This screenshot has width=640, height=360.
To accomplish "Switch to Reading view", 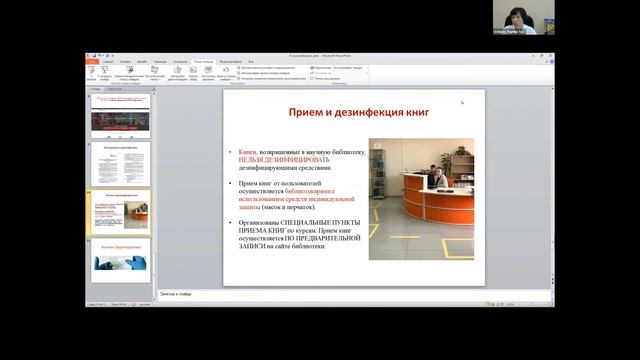I will (498, 304).
